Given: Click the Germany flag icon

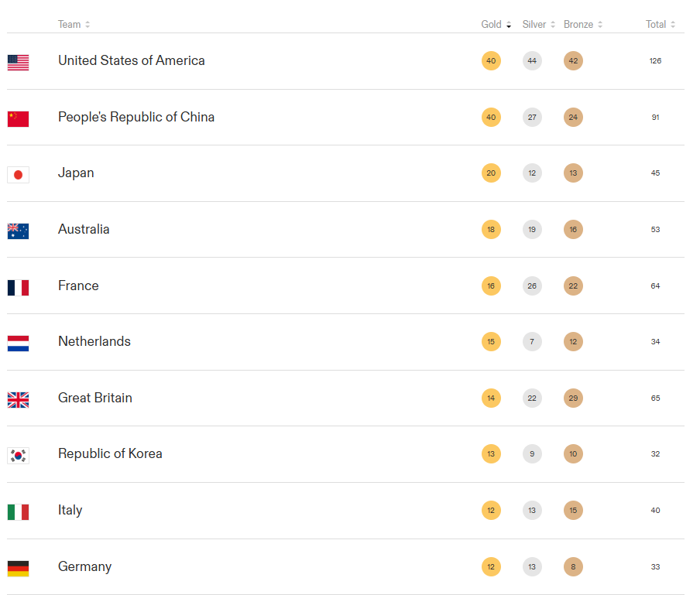Looking at the screenshot, I should tap(18, 568).
